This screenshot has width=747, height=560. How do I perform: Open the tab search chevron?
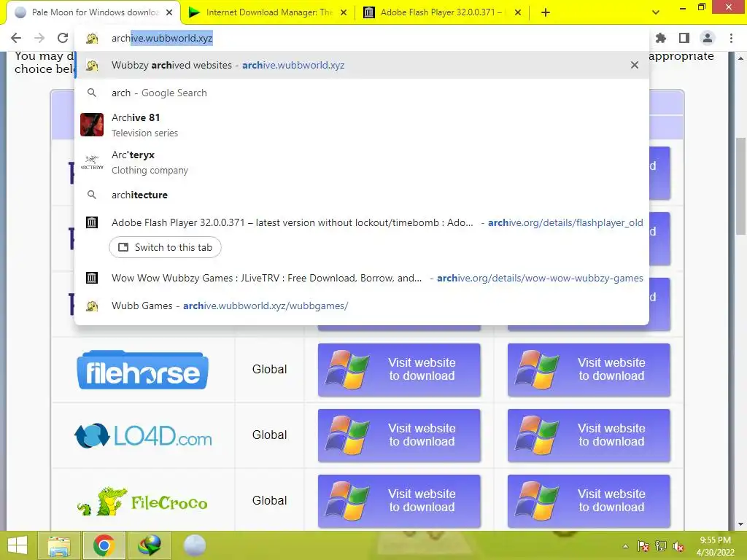click(656, 12)
